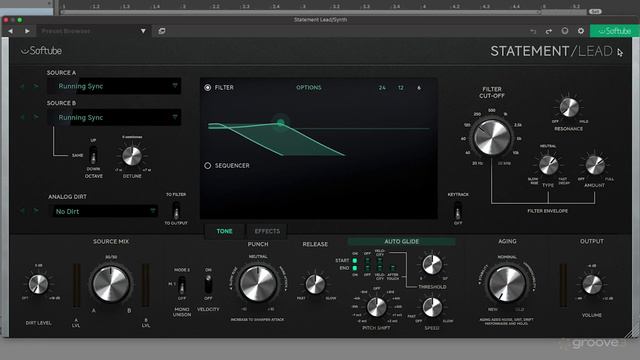Click the Release knob
This screenshot has width=640, height=360.
point(315,284)
